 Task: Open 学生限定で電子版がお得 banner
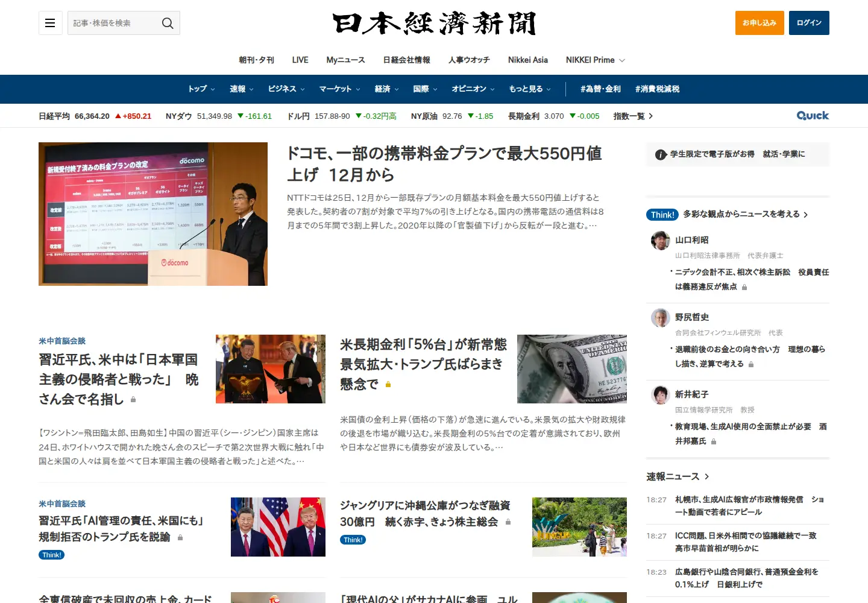tap(738, 154)
